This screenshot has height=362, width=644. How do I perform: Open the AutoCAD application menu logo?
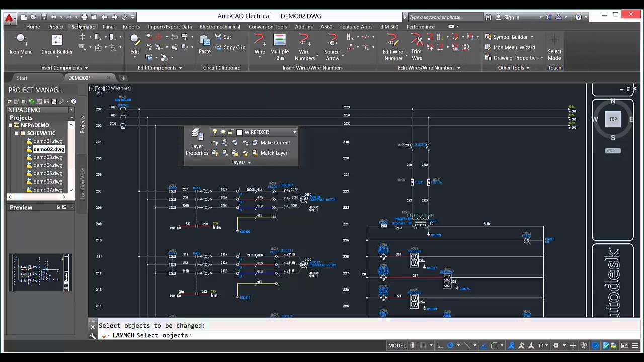9,18
